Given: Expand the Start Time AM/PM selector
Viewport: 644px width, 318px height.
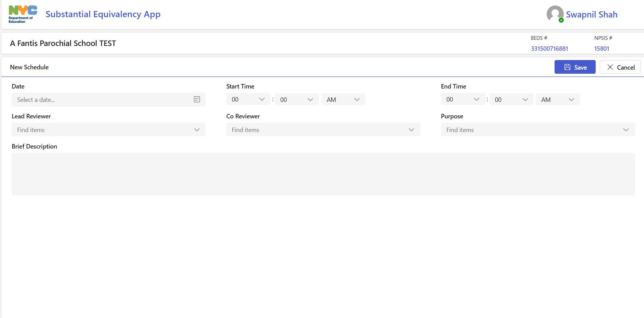Looking at the screenshot, I should coord(343,99).
